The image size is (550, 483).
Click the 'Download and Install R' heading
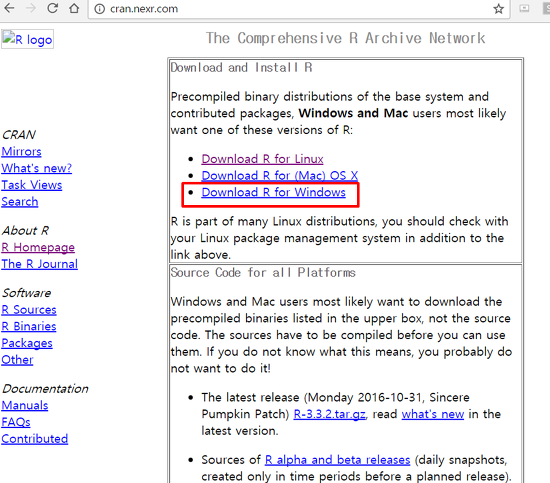tap(241, 67)
